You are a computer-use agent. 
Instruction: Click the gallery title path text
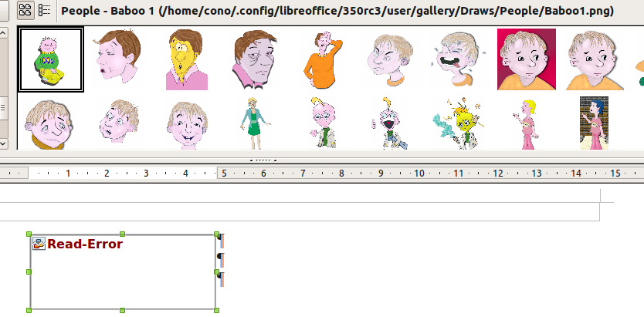(336, 11)
